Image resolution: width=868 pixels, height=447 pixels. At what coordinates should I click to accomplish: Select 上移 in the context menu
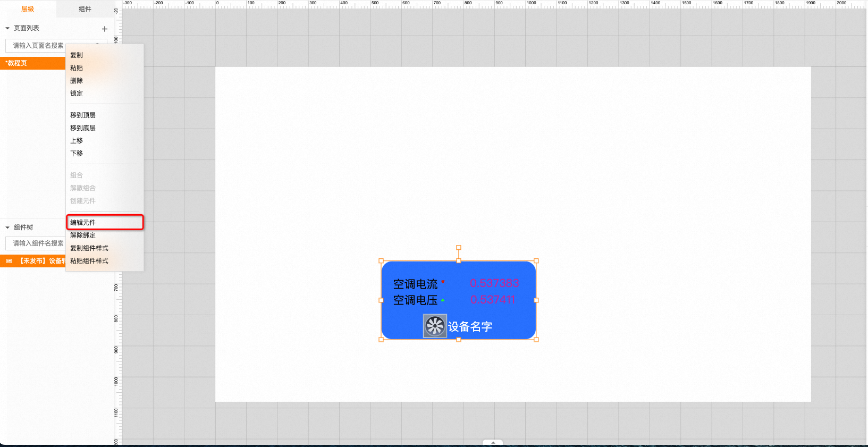click(x=105, y=141)
